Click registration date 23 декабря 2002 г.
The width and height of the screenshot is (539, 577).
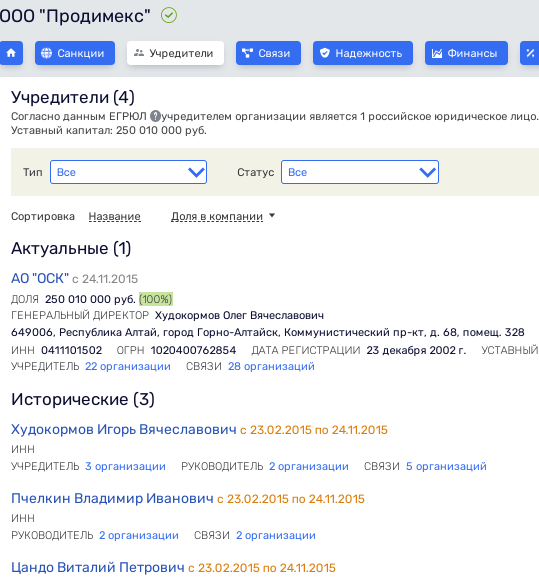point(416,350)
